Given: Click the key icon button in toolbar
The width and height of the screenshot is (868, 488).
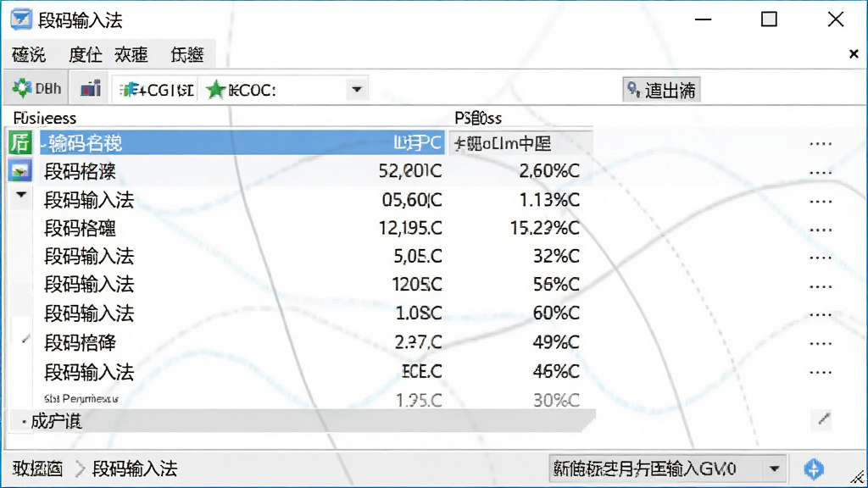Looking at the screenshot, I should point(661,90).
